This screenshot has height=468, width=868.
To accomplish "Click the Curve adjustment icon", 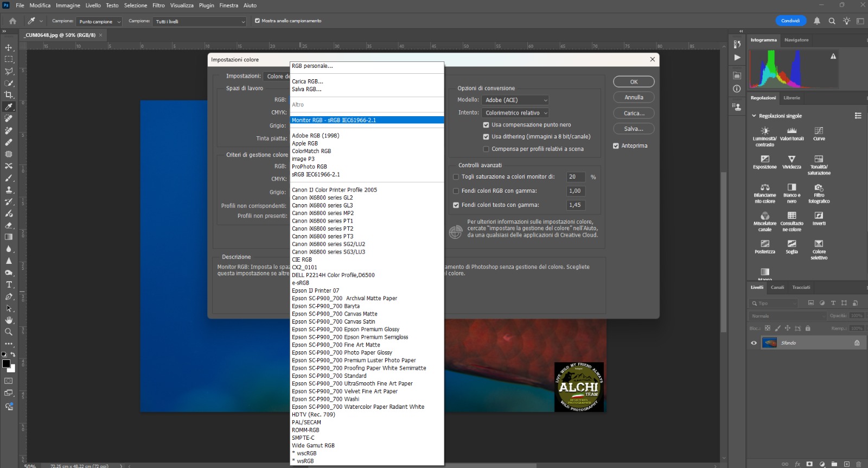I will tap(819, 131).
